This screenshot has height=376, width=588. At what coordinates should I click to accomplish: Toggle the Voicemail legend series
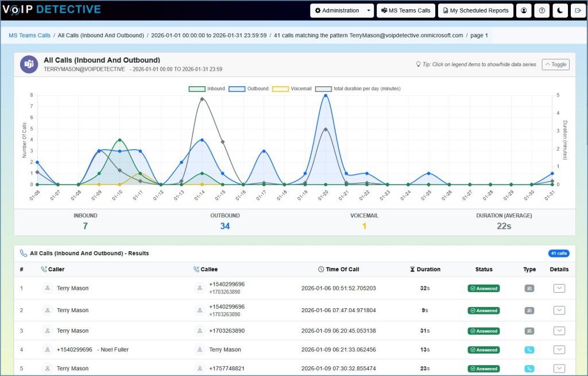280,89
